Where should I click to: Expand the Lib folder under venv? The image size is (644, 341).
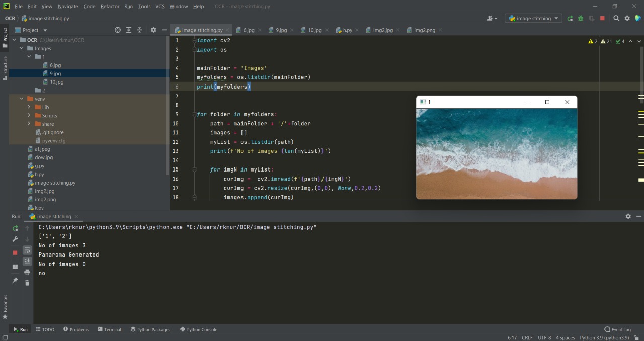pos(29,107)
